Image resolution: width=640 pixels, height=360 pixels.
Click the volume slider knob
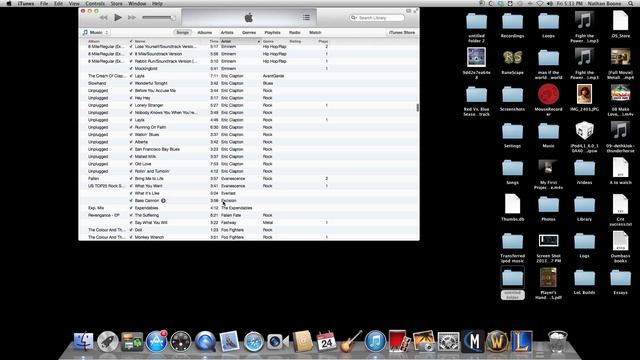tap(173, 18)
